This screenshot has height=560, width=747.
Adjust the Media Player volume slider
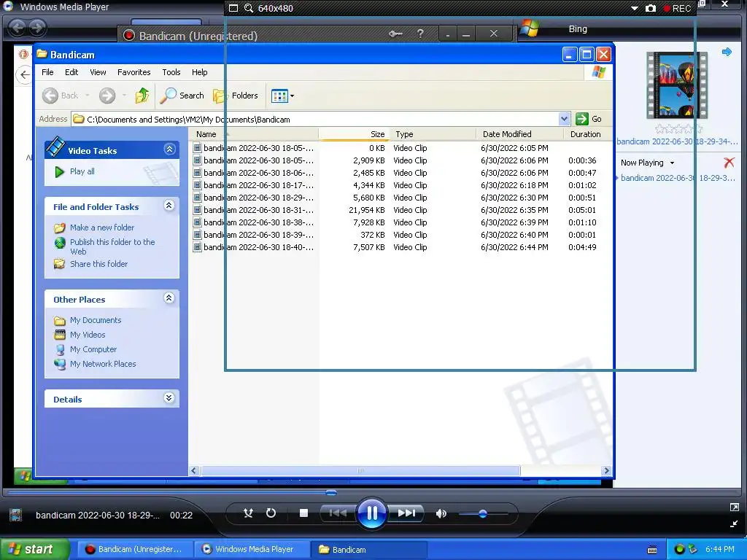point(483,514)
